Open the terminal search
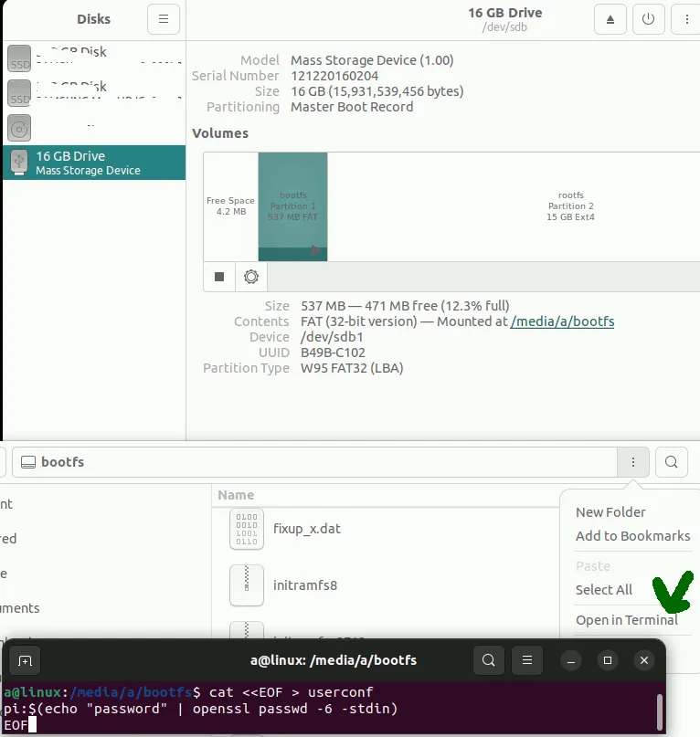700x737 pixels. point(489,660)
